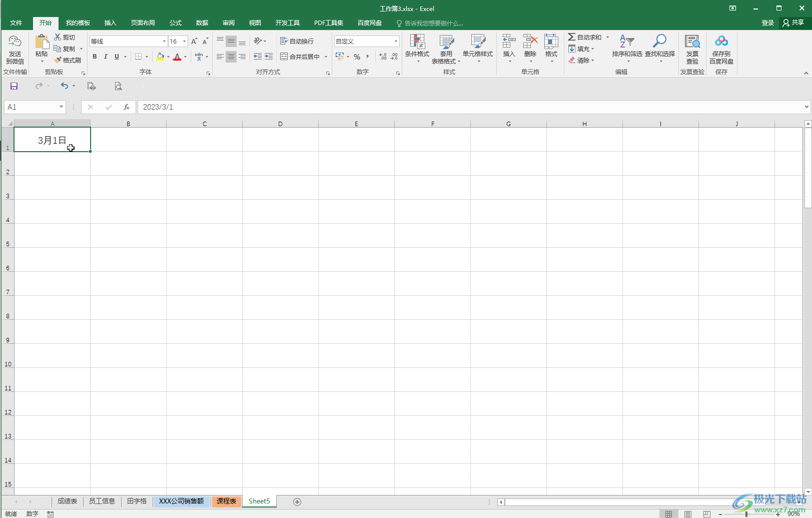
Task: Click the Insert cells icon
Action: coord(509,42)
